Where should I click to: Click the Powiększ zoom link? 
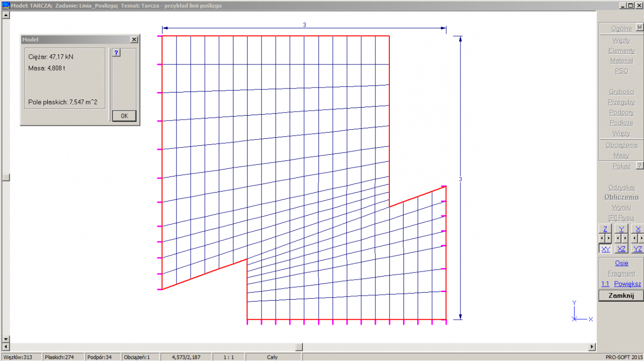click(627, 284)
